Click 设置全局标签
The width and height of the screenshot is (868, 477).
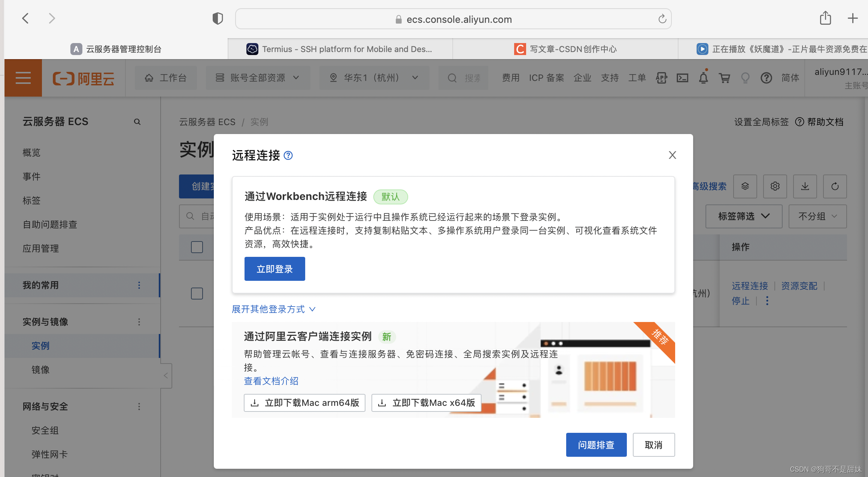(761, 122)
